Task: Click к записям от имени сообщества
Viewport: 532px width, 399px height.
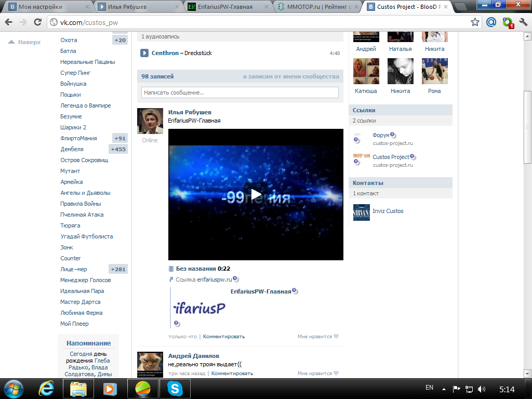Action: point(291,77)
